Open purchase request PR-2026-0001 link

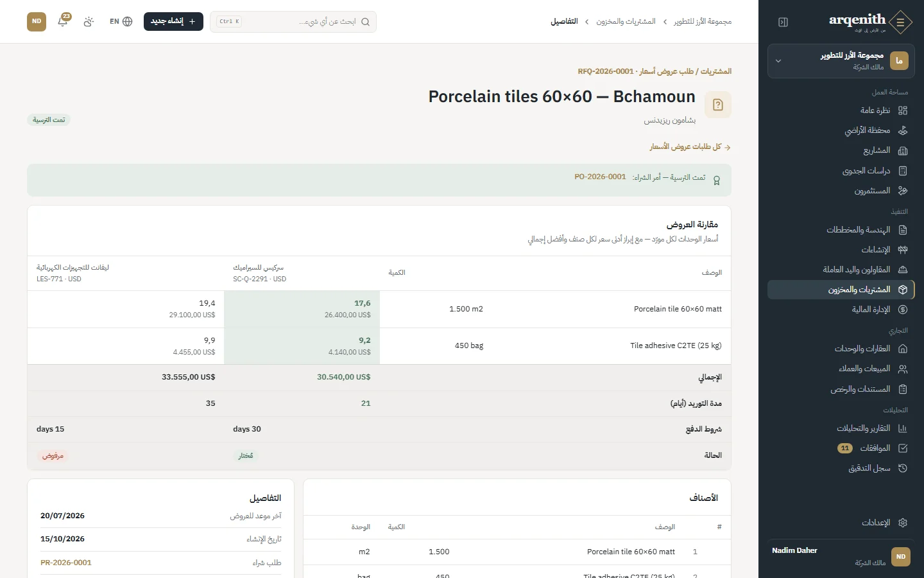66,563
